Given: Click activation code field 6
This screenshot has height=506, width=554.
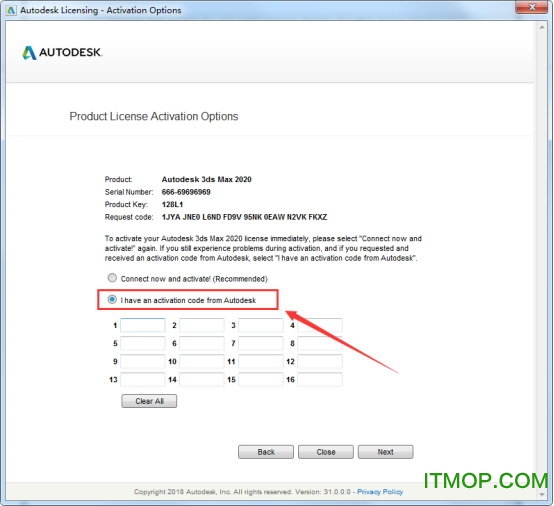Looking at the screenshot, I should click(x=202, y=343).
